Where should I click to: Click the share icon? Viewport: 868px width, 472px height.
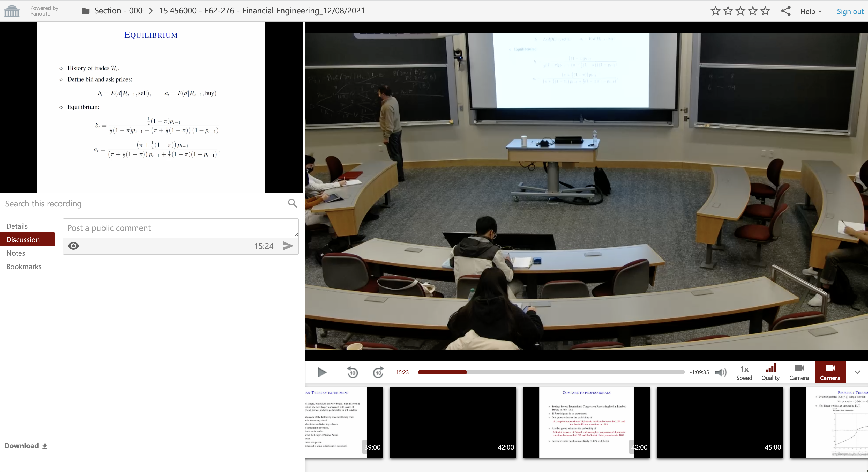[786, 11]
